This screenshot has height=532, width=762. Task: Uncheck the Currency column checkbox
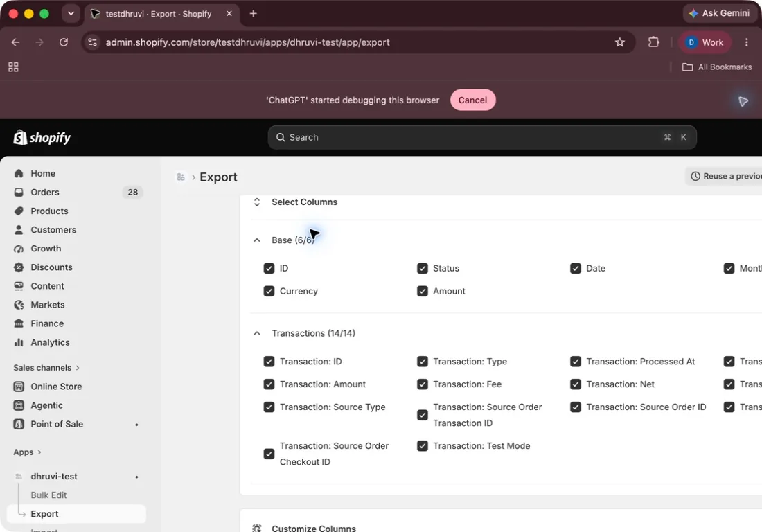[269, 291]
